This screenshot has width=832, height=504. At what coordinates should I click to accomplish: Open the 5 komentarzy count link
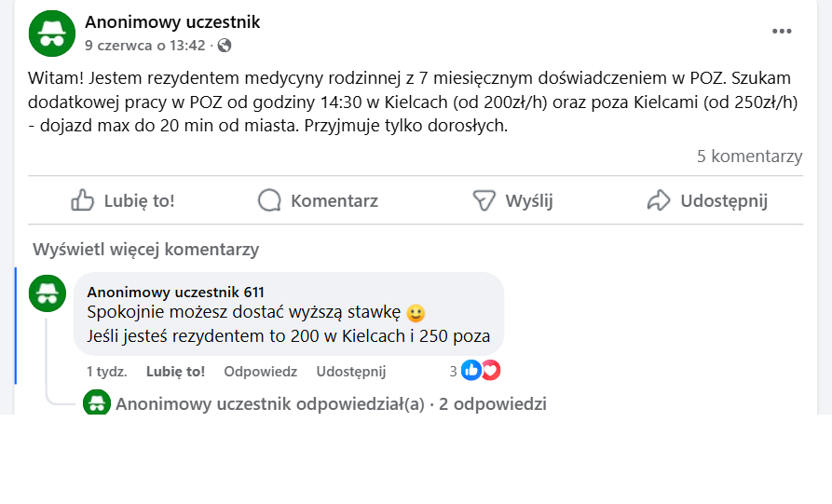[749, 157]
